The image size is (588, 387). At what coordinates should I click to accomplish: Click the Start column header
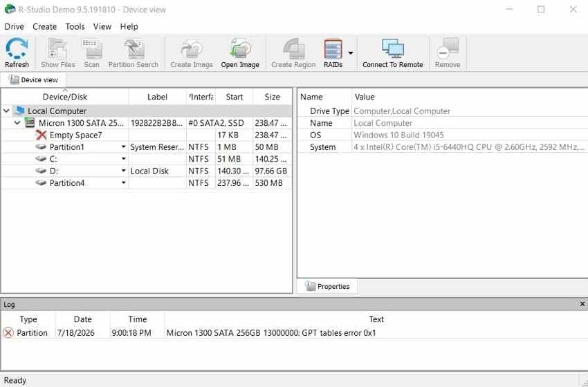pos(235,97)
